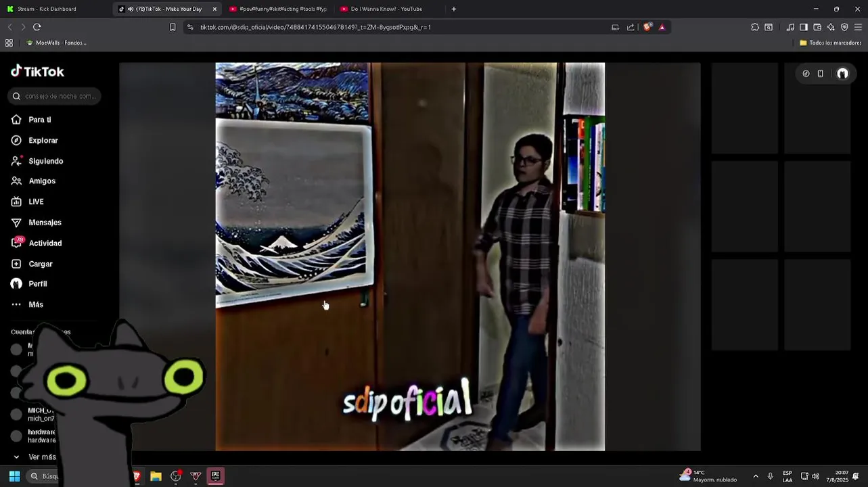Open the weather widget showing 14°C
Image resolution: width=868 pixels, height=487 pixels.
(x=708, y=476)
